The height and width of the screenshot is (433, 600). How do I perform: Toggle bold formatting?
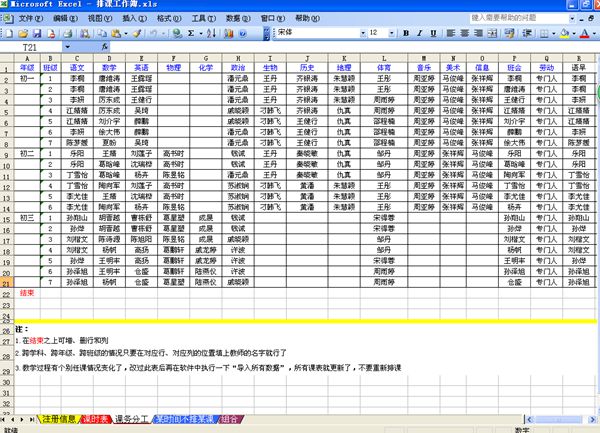pos(406,33)
